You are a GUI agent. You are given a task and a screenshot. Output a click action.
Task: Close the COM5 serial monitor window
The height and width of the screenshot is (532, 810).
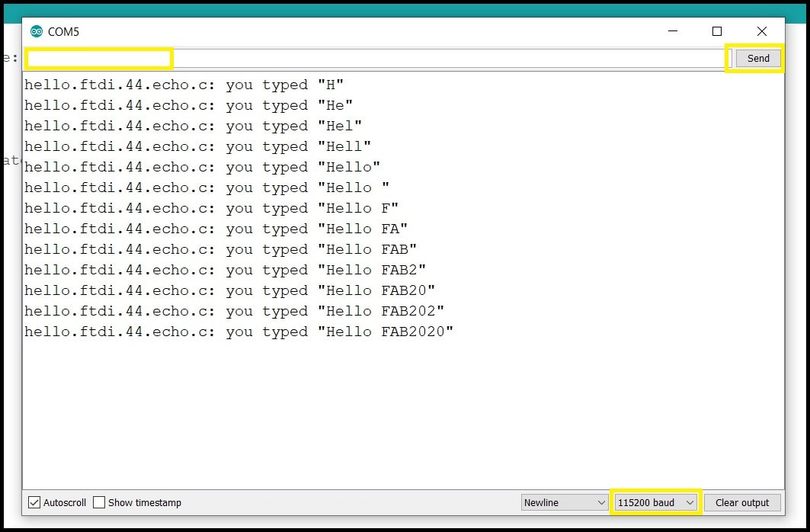(x=761, y=31)
